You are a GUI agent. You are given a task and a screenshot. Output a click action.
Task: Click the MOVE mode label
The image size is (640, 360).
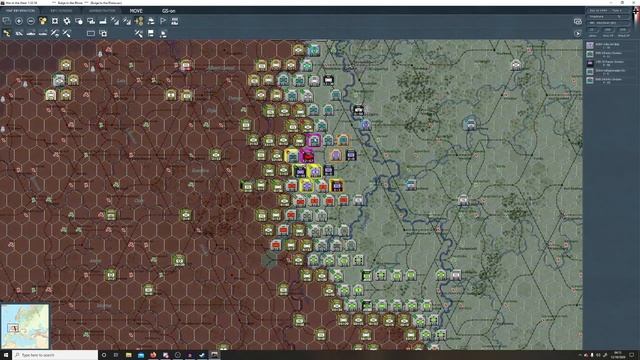click(x=136, y=11)
